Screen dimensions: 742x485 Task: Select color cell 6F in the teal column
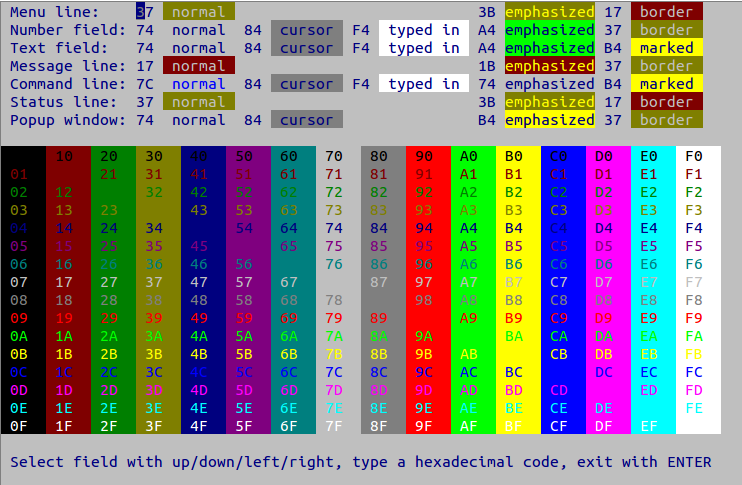[x=289, y=426]
